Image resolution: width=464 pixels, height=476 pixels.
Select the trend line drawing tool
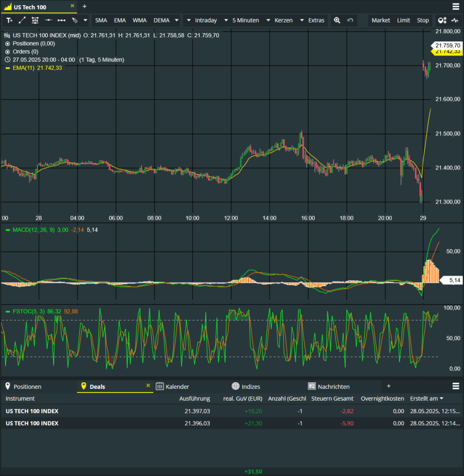tap(22, 20)
